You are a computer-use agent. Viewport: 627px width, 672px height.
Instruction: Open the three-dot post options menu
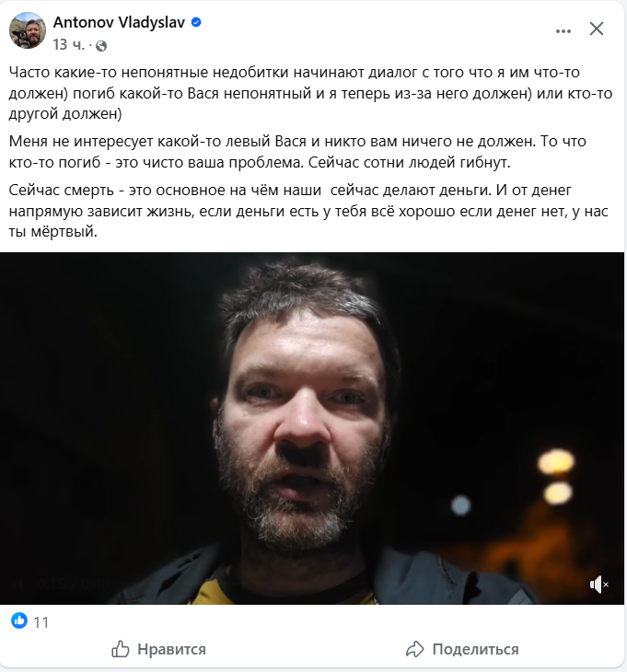click(x=563, y=31)
